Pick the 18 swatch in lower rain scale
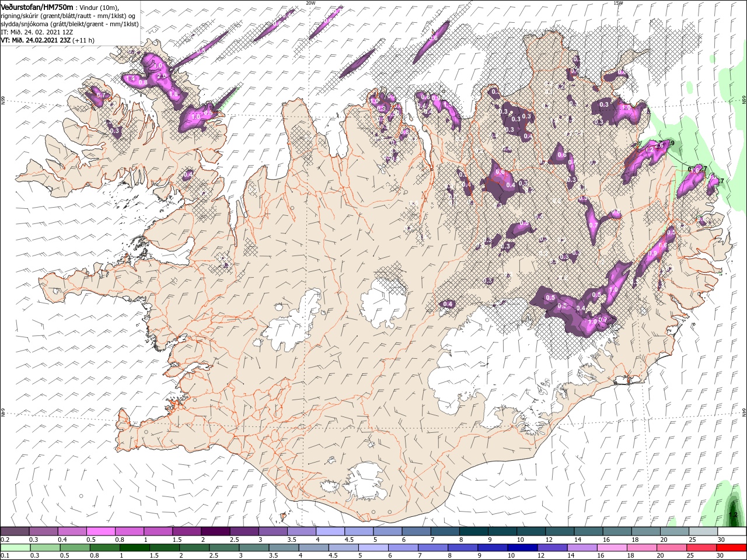 (x=642, y=548)
